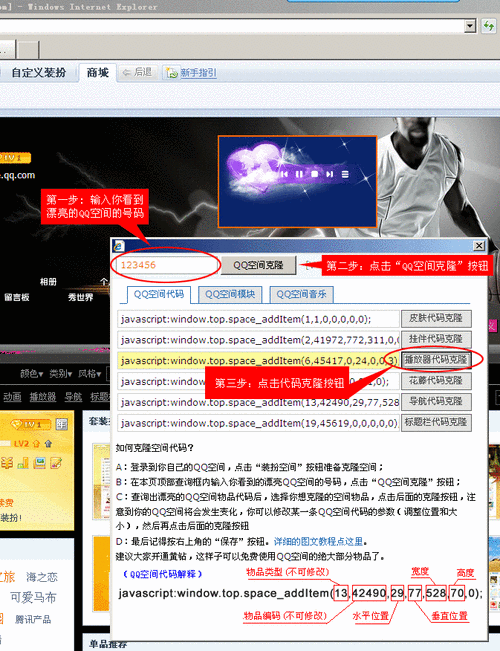This screenshot has width=500, height=651.
Task: Click the bar chart icon in yellow panel
Action: tap(23, 463)
